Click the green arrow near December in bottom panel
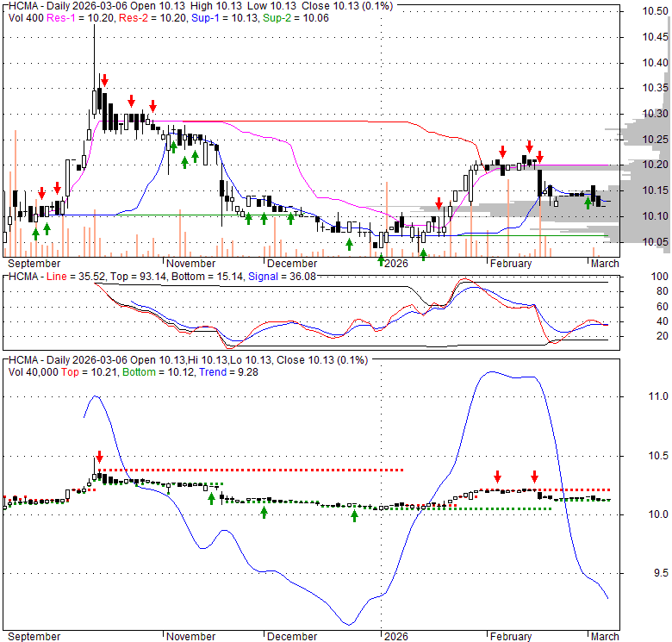The width and height of the screenshot is (672, 642). tap(264, 512)
